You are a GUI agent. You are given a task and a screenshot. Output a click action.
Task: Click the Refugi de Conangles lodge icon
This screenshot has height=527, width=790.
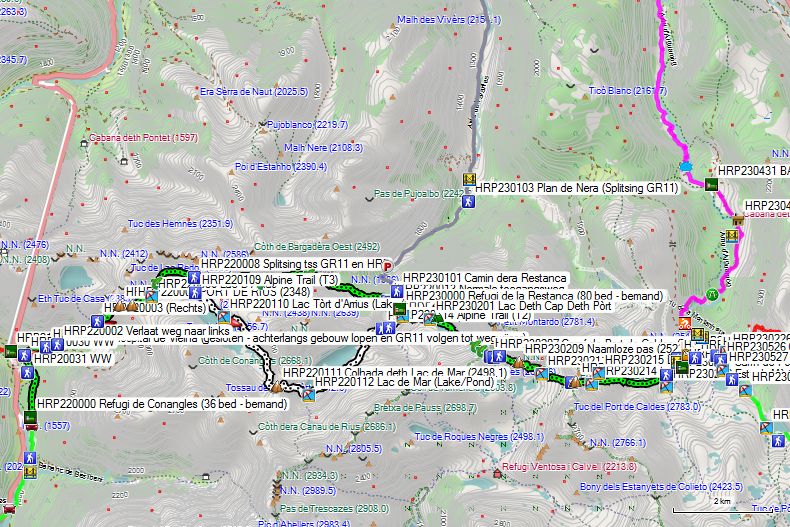pos(31,418)
